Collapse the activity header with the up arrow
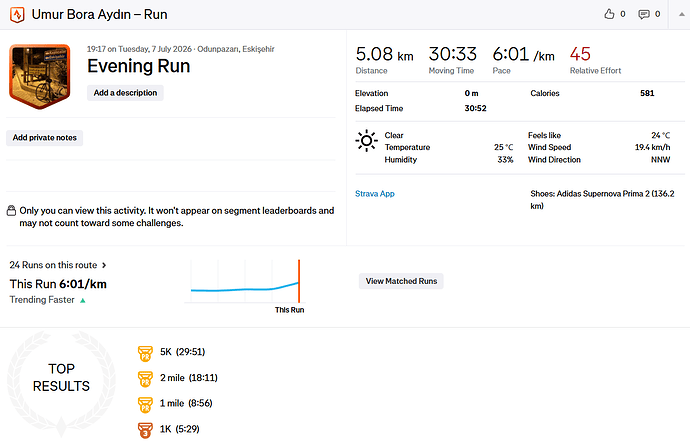 point(681,14)
